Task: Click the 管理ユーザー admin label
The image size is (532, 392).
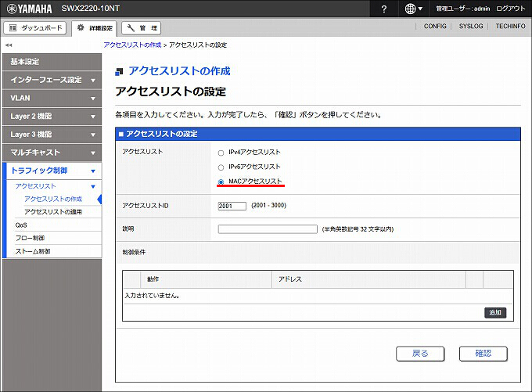Action: click(x=463, y=9)
